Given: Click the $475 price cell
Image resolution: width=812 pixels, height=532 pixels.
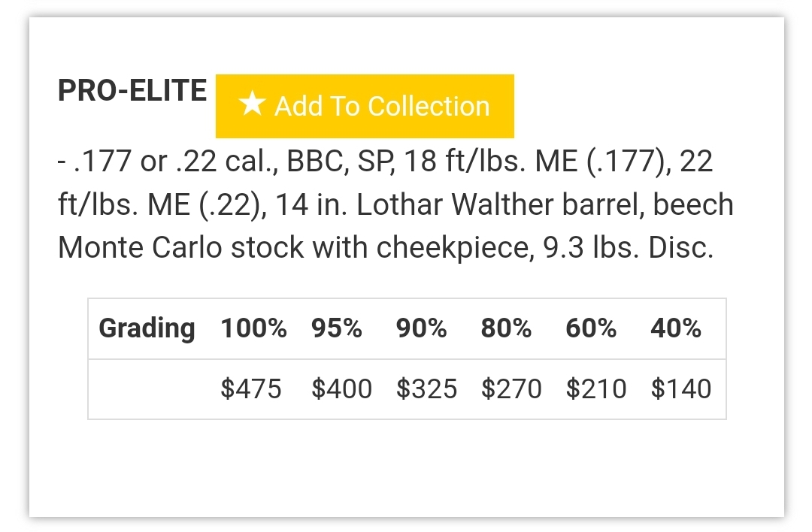Looking at the screenshot, I should tap(251, 388).
